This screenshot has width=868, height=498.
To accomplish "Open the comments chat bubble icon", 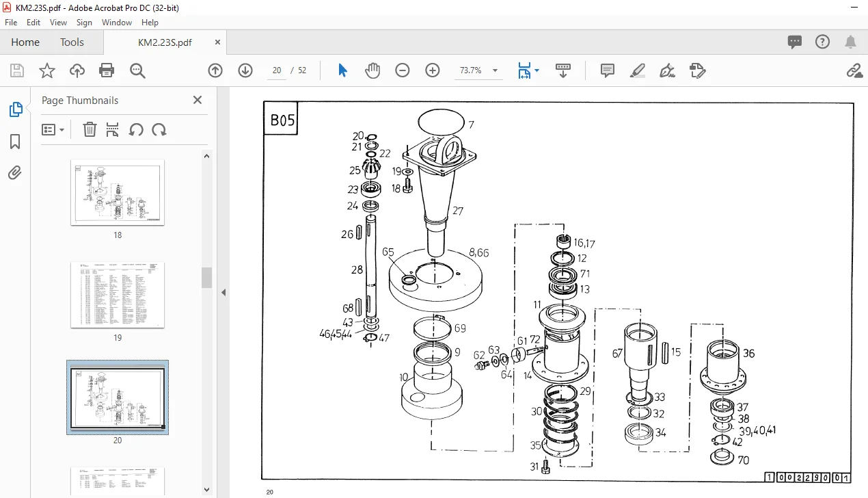I will pos(794,42).
